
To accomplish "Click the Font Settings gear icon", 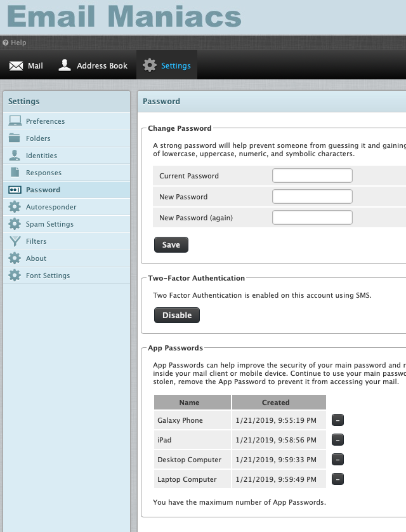I will pyautogui.click(x=15, y=275).
